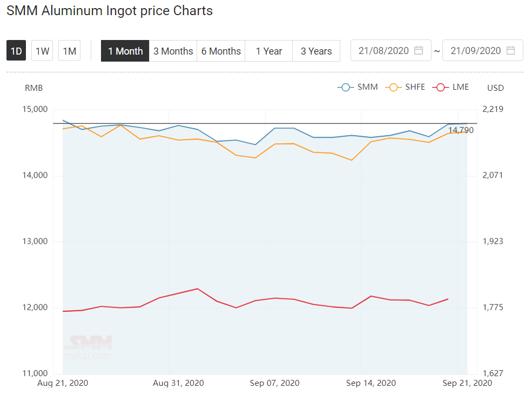Open the end date calendar icon
This screenshot has height=401, width=532.
[510, 50]
